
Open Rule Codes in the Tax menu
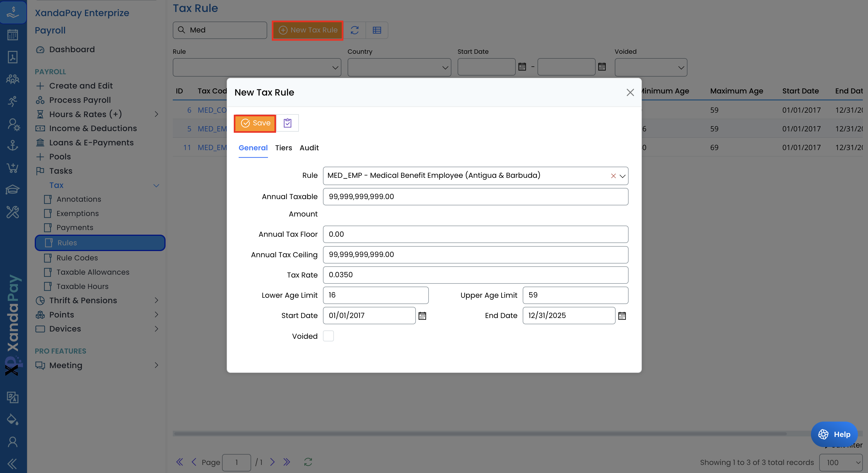77,258
